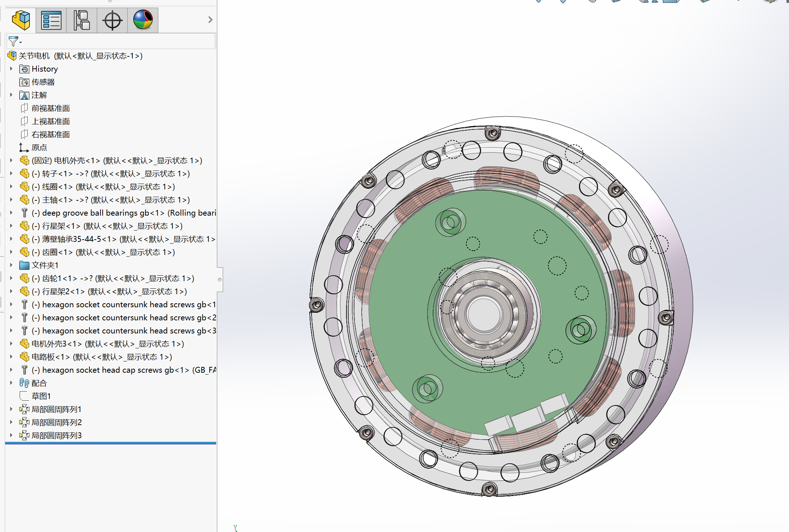The image size is (789, 532).
Task: Select the '关节电机' root label
Action: [34, 56]
